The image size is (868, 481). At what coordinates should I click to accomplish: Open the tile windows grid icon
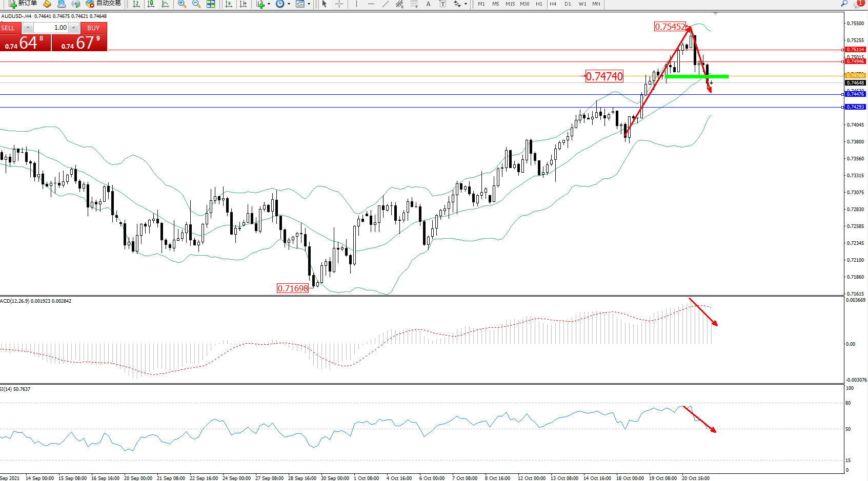pos(211,4)
